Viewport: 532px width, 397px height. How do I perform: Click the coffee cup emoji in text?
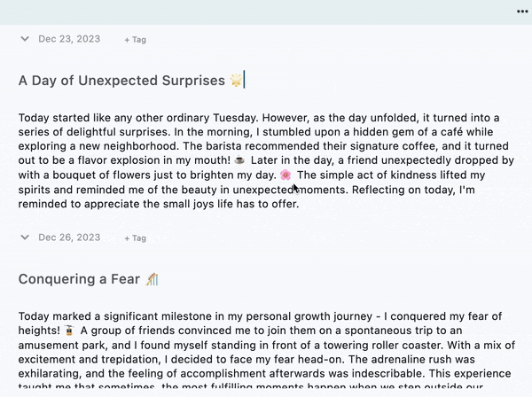click(x=239, y=161)
